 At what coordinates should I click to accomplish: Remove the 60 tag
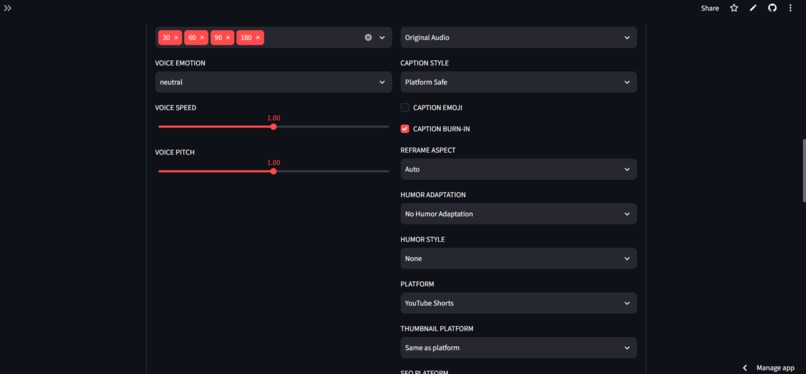(x=202, y=38)
